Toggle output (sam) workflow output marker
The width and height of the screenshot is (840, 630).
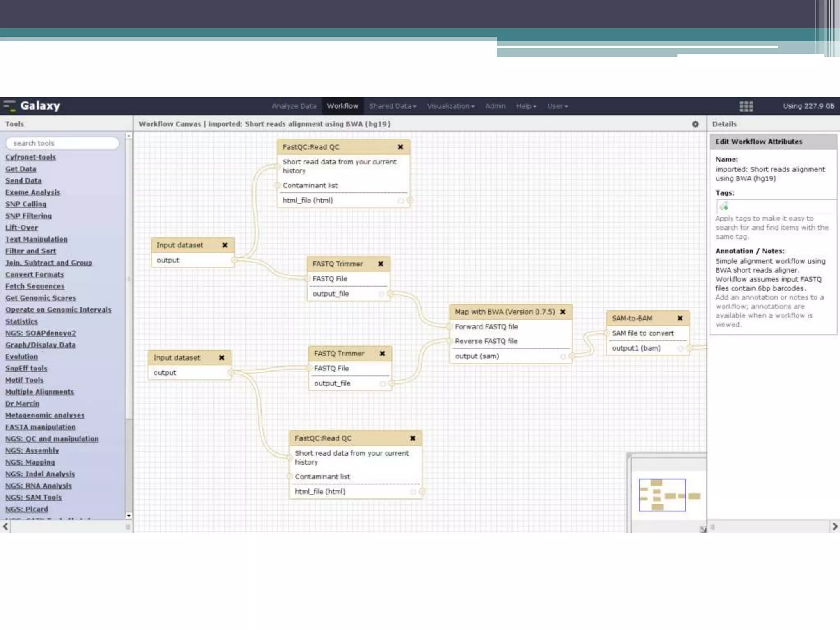563,356
